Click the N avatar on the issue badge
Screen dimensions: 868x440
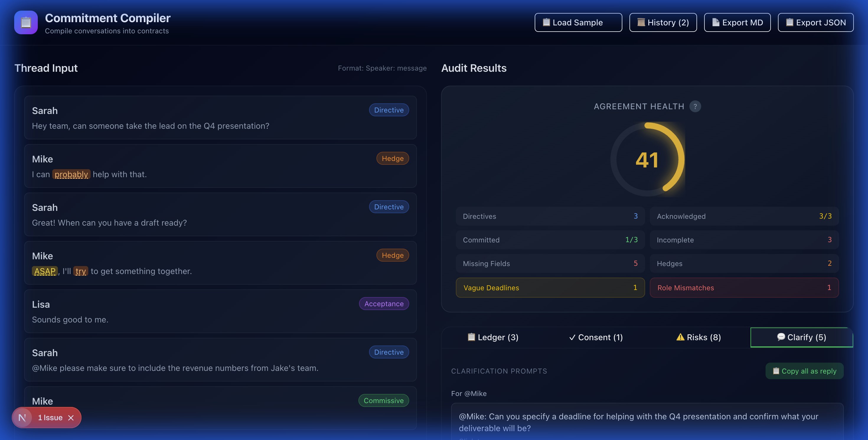[x=22, y=418]
